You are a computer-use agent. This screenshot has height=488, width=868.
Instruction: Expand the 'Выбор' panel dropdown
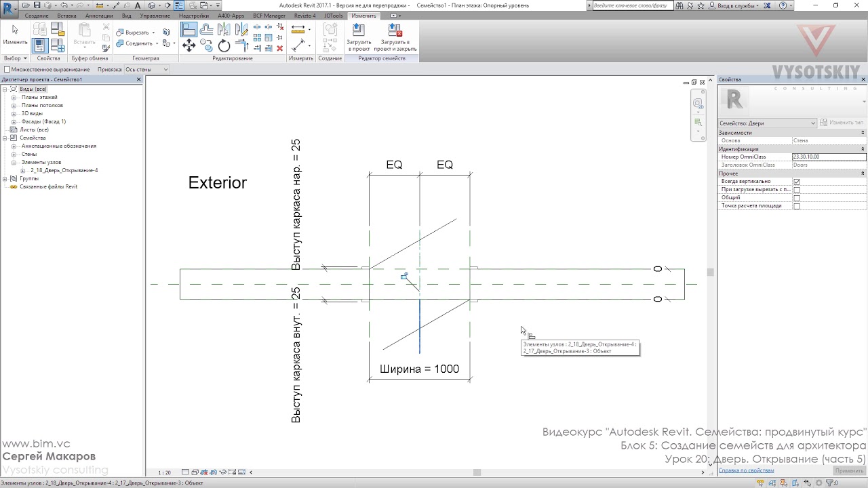tap(15, 58)
